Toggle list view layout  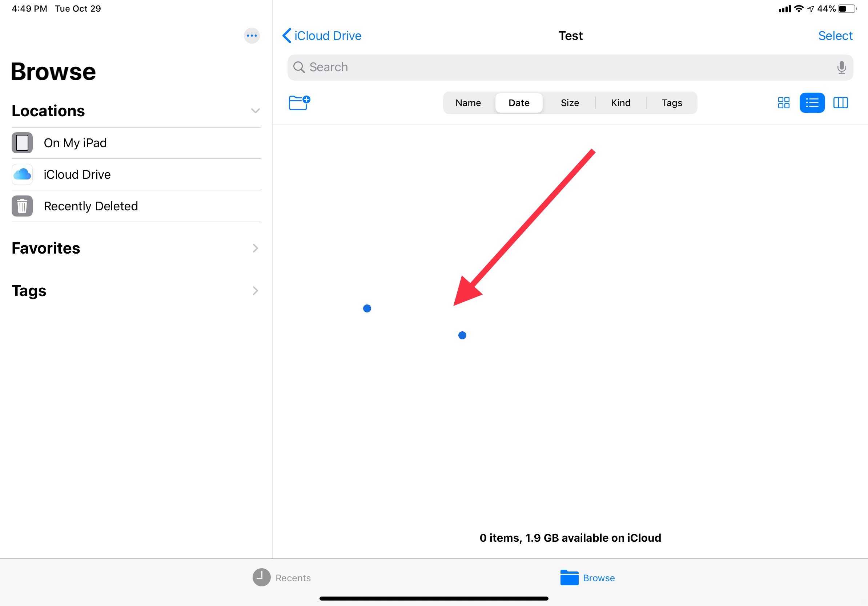[812, 103]
